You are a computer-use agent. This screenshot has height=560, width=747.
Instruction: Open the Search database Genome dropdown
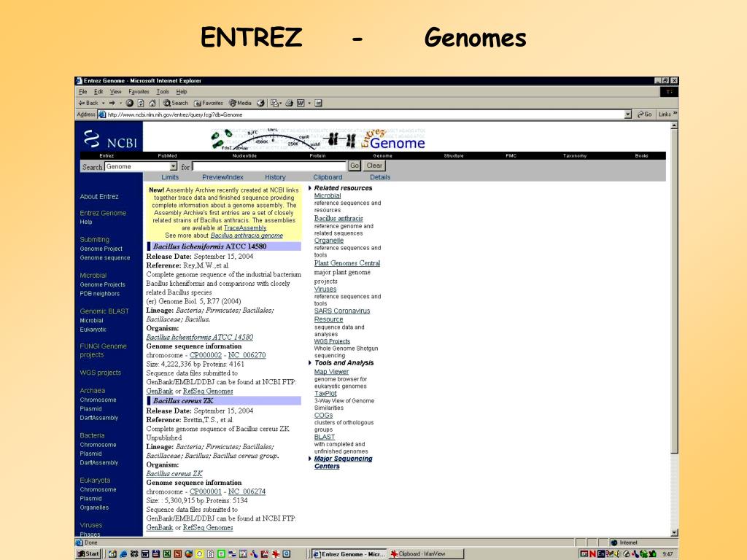[x=174, y=166]
